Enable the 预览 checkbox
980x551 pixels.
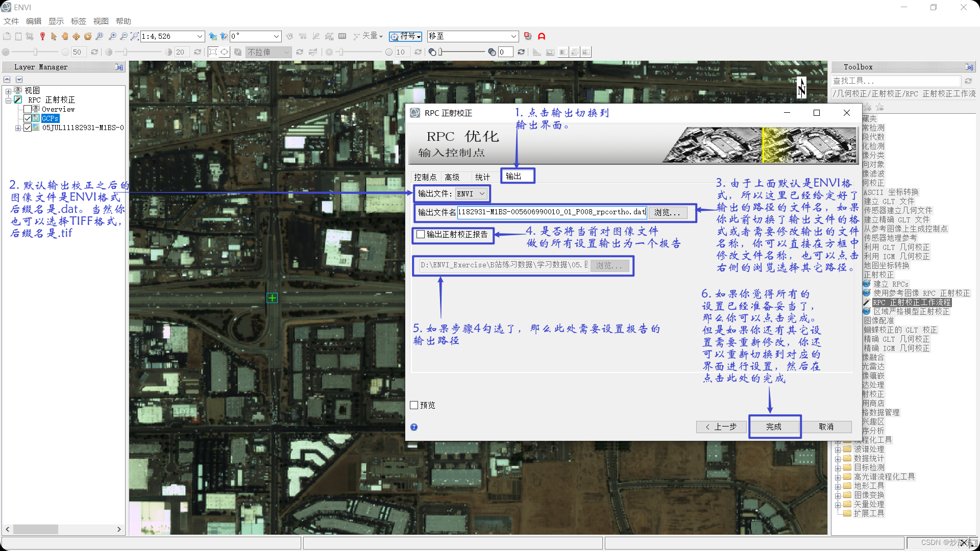click(414, 405)
